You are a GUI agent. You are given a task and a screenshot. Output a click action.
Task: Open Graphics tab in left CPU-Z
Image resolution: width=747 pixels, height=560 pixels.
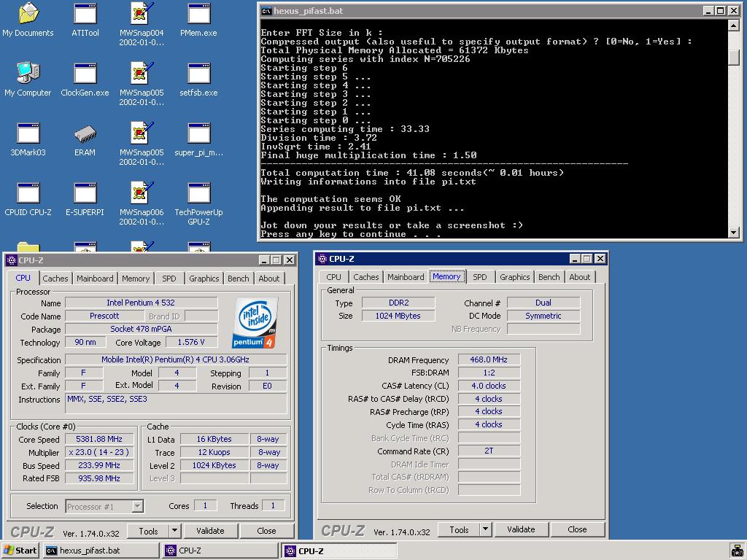click(204, 279)
